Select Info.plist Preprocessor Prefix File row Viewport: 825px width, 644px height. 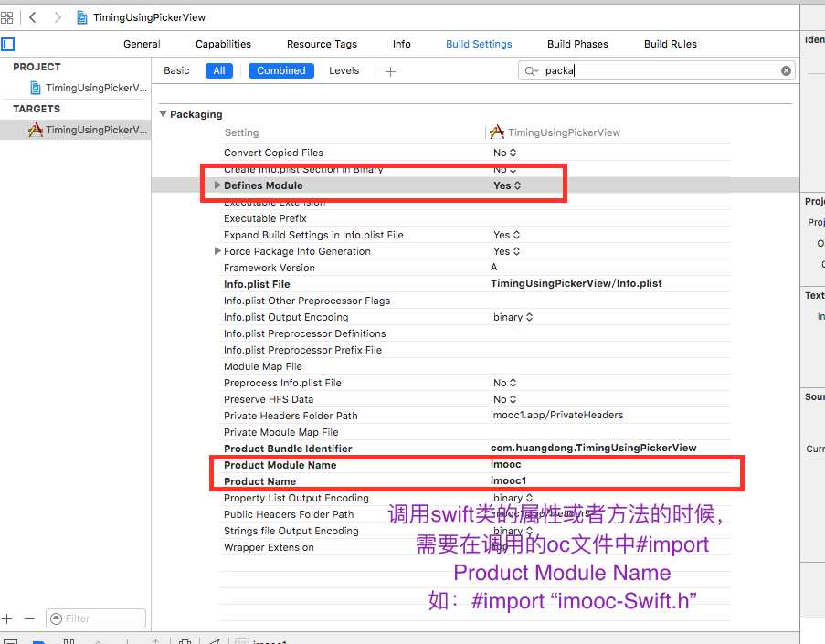click(x=302, y=350)
